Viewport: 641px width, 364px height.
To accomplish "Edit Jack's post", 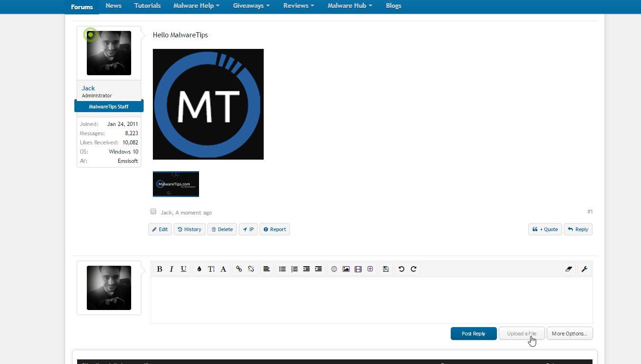I will (160, 229).
